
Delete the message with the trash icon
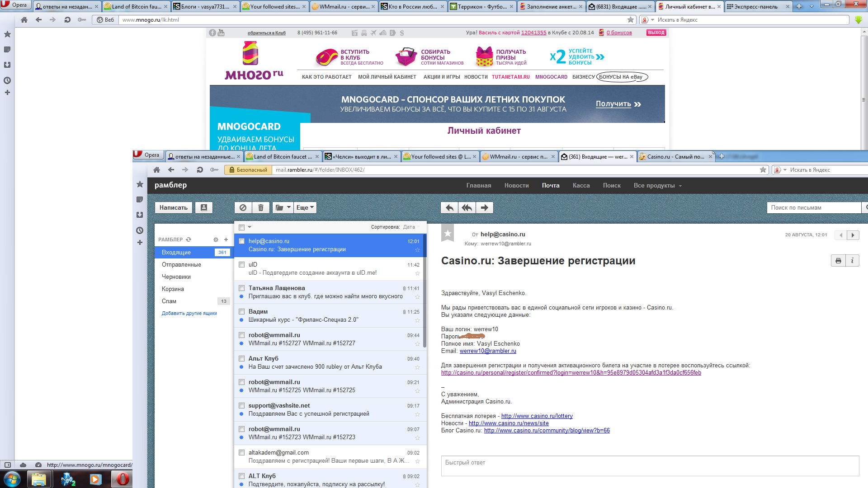tap(261, 207)
